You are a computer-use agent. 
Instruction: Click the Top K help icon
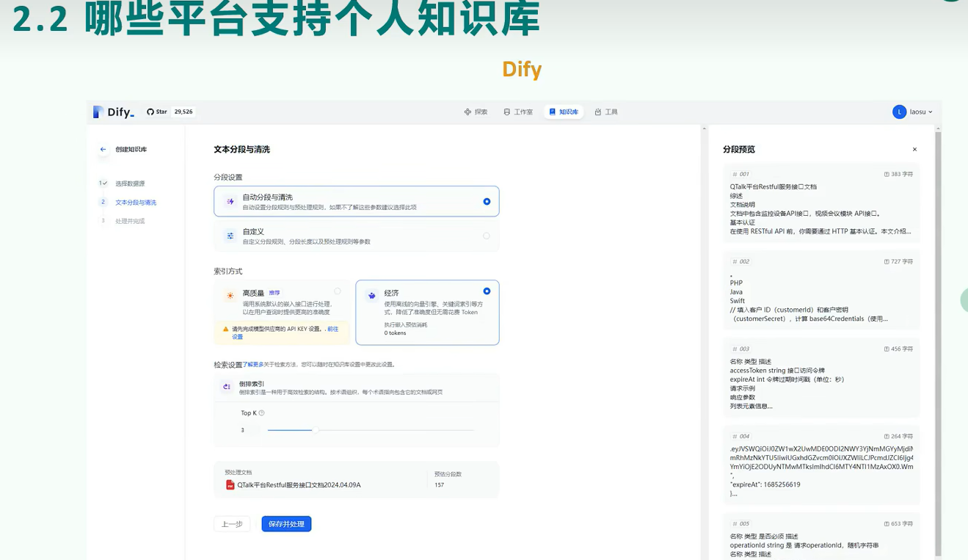click(x=261, y=413)
